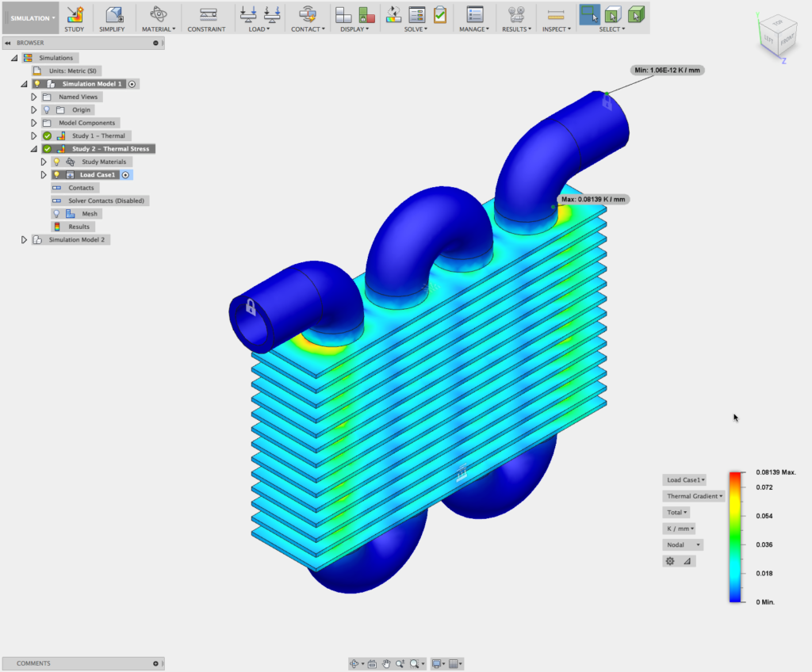
Task: Toggle Simulation Model 1 visibility bulb
Action: [37, 84]
